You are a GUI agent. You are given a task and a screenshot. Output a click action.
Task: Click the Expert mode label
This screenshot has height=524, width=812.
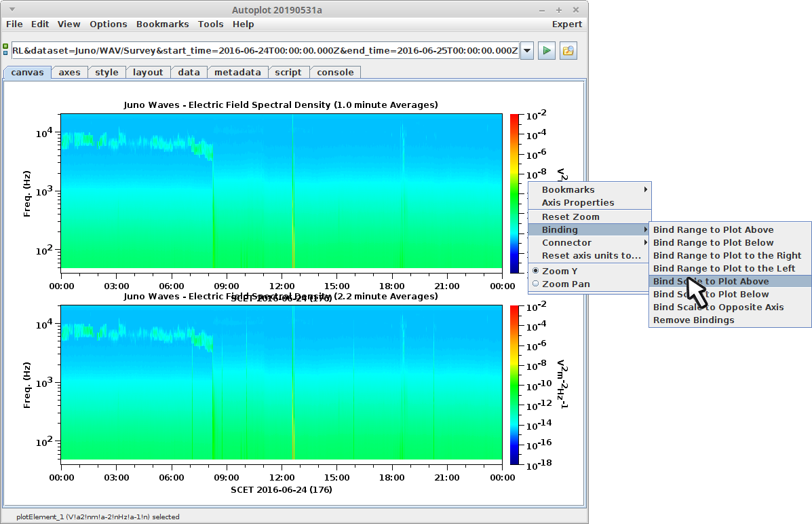click(x=566, y=24)
